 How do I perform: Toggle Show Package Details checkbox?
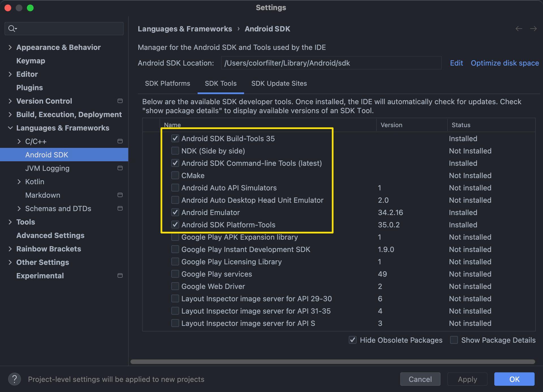(x=454, y=340)
